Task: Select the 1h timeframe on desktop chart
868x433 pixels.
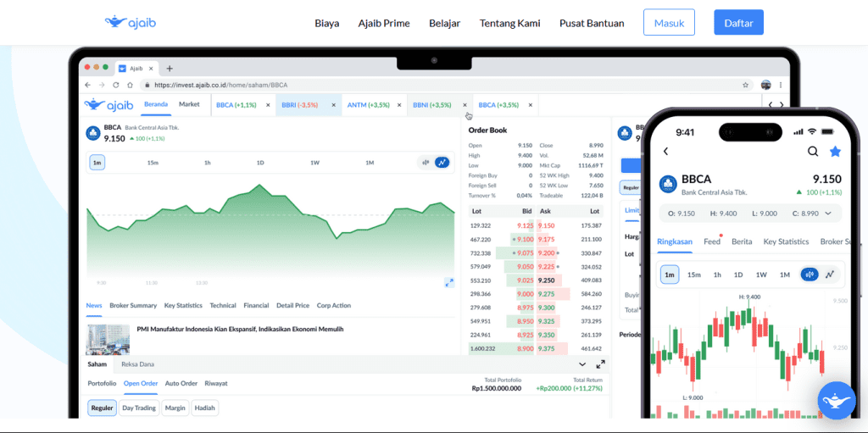Action: 207,163
